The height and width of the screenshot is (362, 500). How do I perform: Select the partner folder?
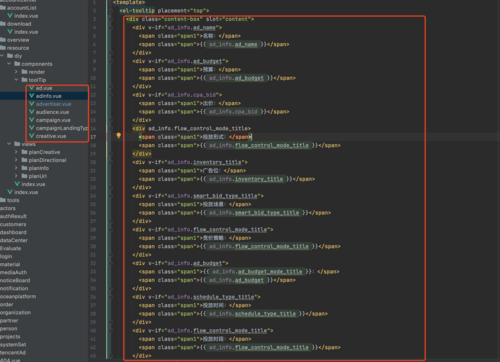pyautogui.click(x=9, y=320)
